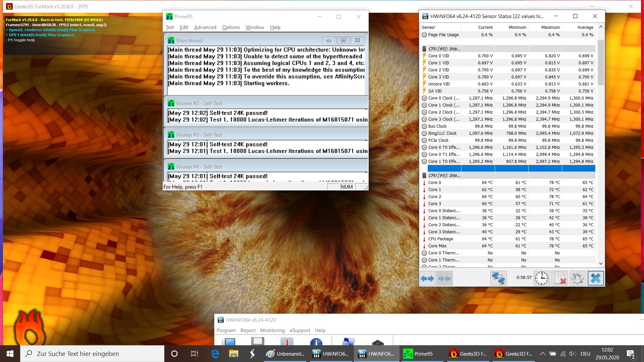Open Microsoft Edge from the taskbar
Image resolution: width=644 pixels, height=362 pixels.
point(215,354)
